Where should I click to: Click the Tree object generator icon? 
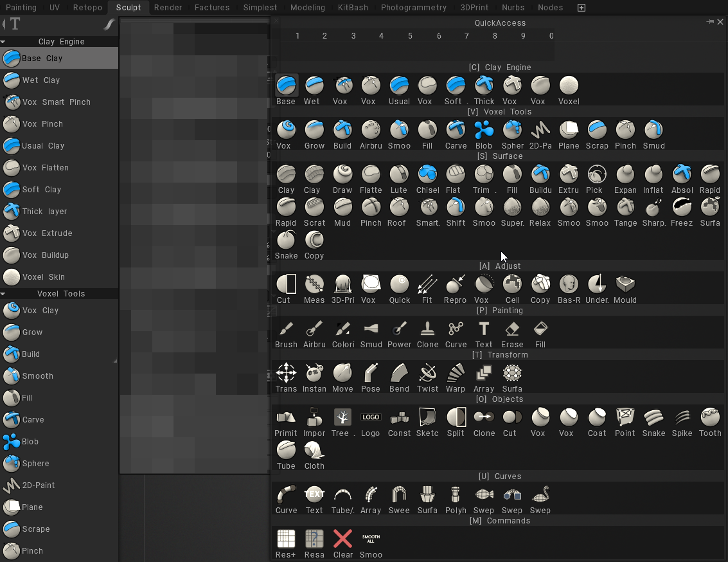click(x=342, y=418)
